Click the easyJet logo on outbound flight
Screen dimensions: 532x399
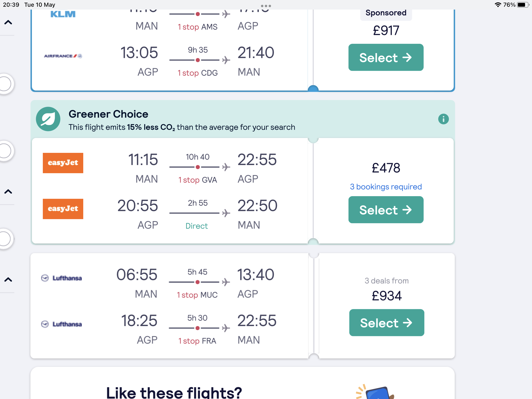(x=63, y=163)
